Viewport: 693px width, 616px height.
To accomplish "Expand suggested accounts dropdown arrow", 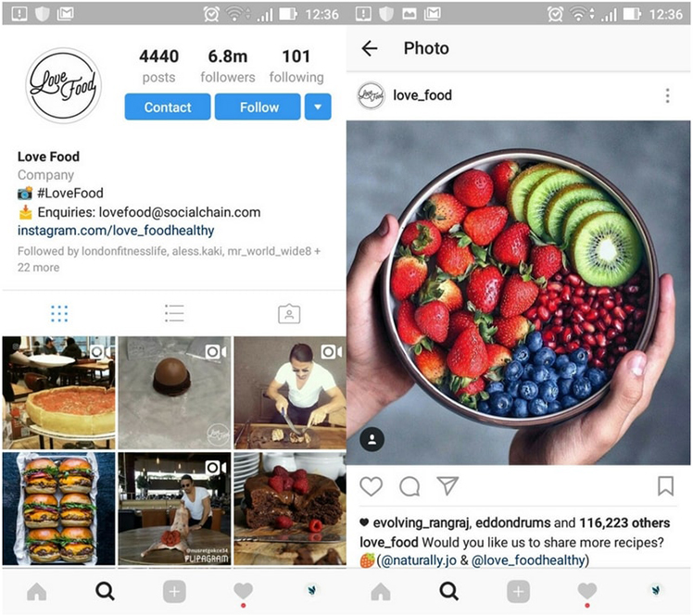I will (x=318, y=107).
